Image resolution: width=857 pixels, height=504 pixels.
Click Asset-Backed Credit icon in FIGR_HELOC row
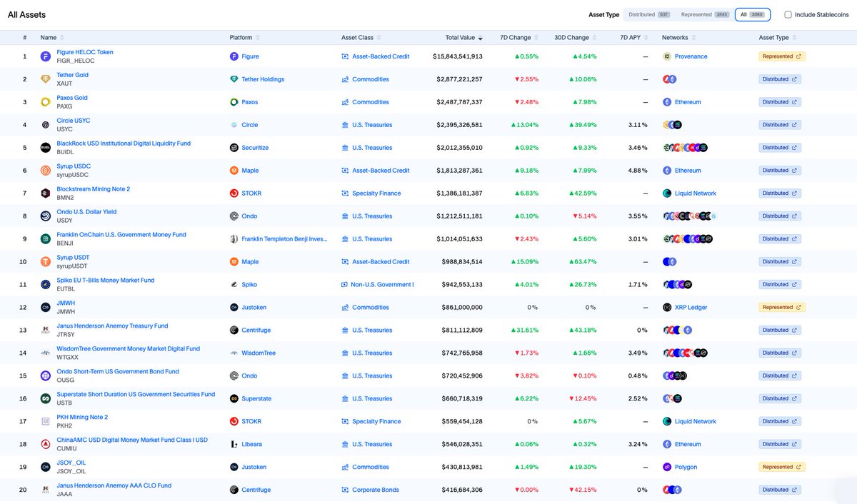coord(346,56)
